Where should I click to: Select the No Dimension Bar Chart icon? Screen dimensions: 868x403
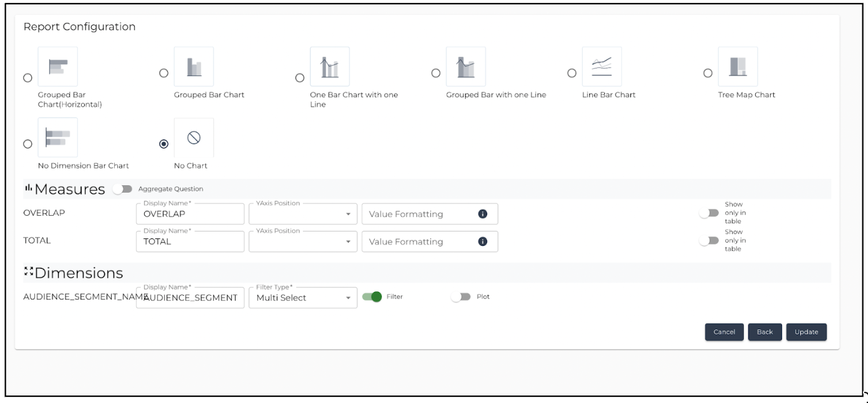pyautogui.click(x=58, y=137)
